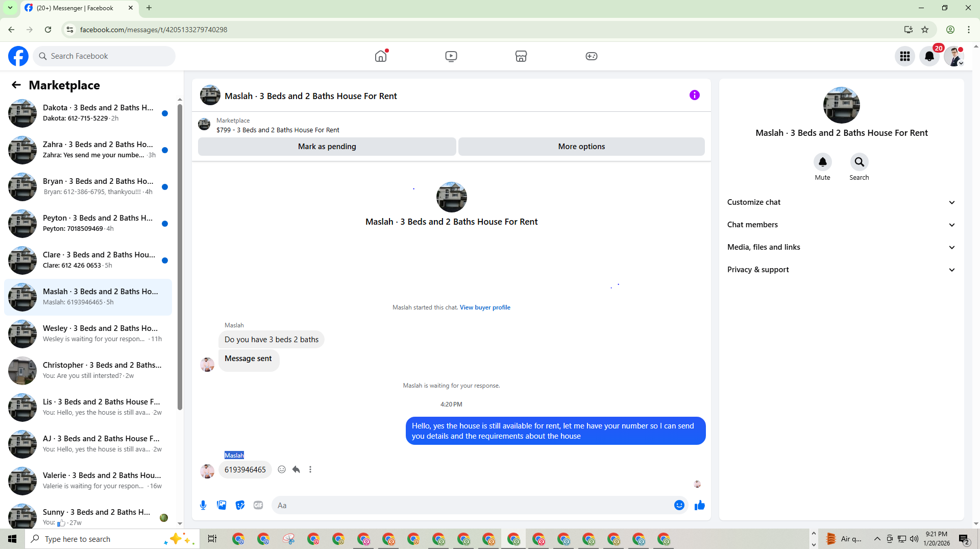
Task: Open the install app icon in address bar
Action: (908, 30)
